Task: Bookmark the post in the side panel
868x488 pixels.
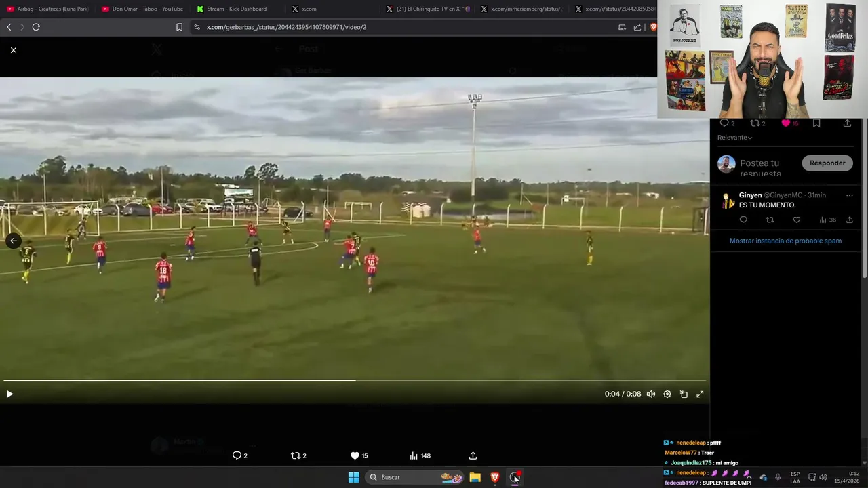Action: (816, 123)
